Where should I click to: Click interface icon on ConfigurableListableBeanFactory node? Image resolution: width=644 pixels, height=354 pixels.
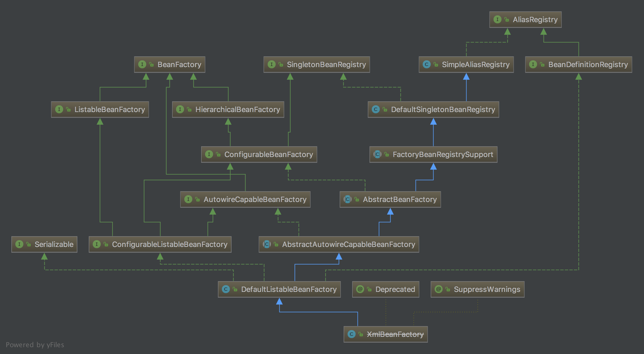pyautogui.click(x=97, y=244)
